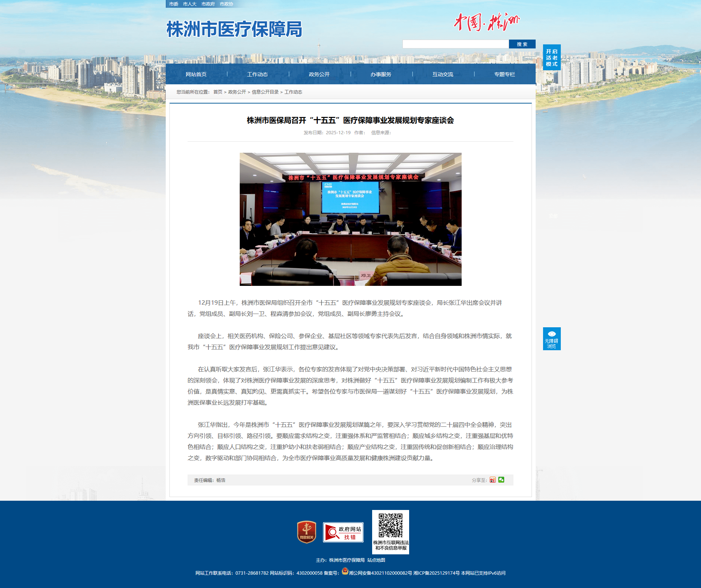Click the meeting photo in the article
This screenshot has height=588, width=701.
tap(350, 219)
